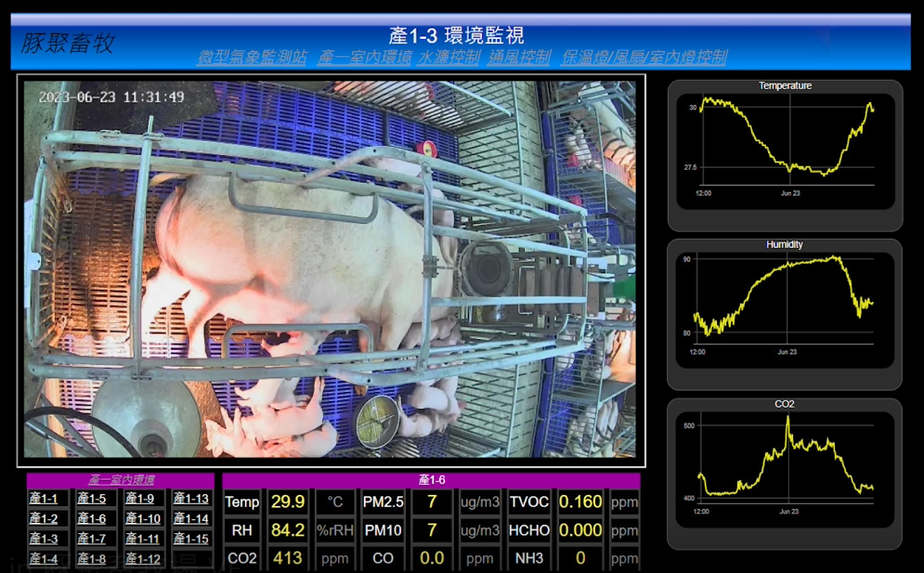
Task: Open the 通風控制 link
Action: point(519,58)
